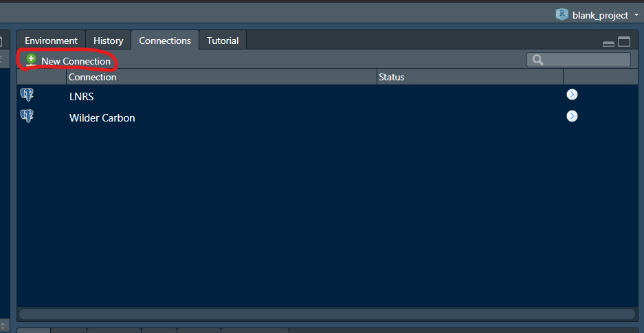
Task: Click the PostgreSQL icon beside Wilder Carbon
Action: click(x=27, y=116)
